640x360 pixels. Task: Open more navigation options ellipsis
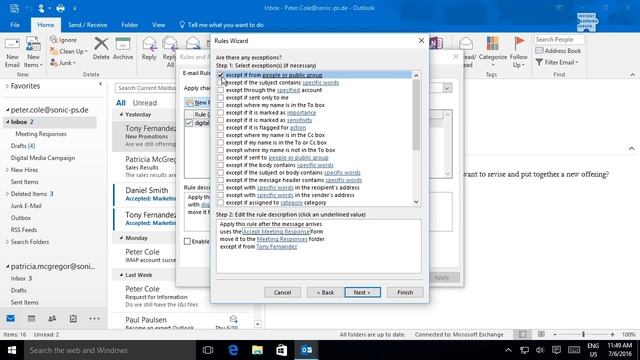coord(94,318)
